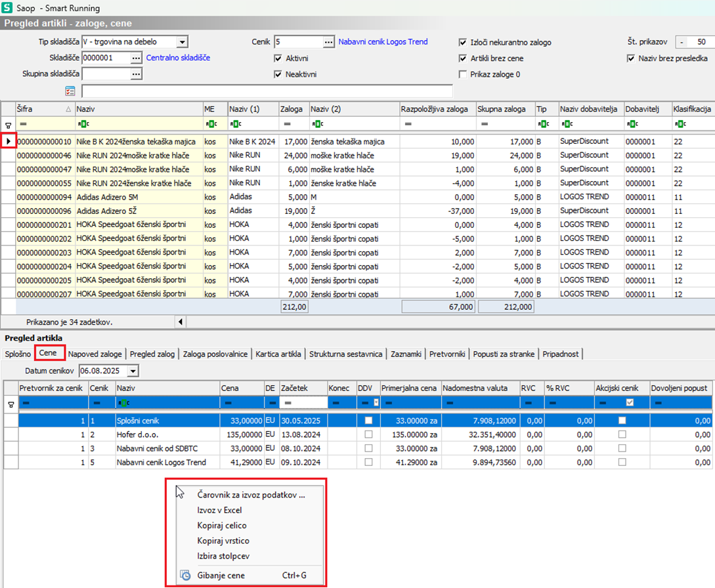715x588 pixels.
Task: Switch to the Cene tab
Action: point(48,353)
